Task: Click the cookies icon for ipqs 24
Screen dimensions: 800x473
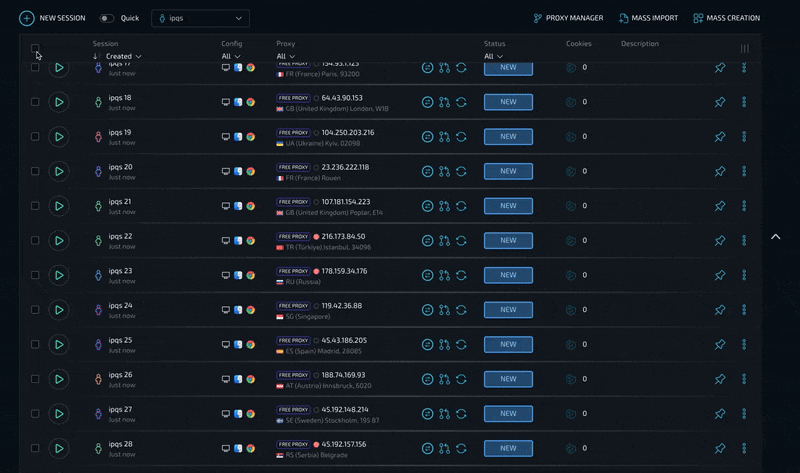Action: pyautogui.click(x=571, y=310)
